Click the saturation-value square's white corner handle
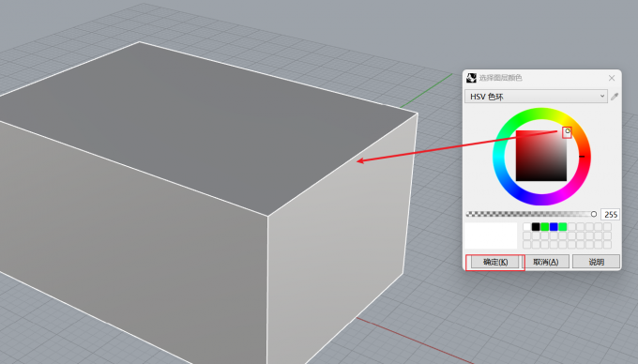The width and height of the screenshot is (638, 364). click(568, 131)
